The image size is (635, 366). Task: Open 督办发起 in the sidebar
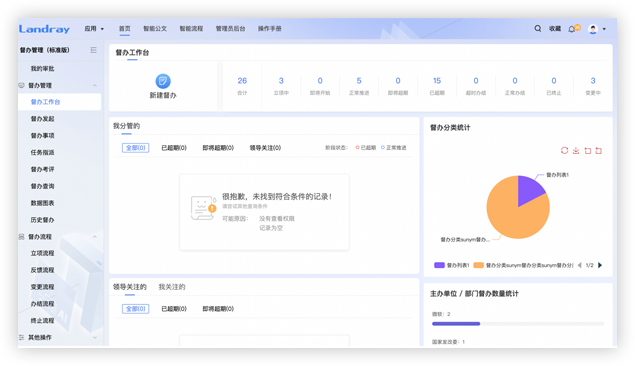(43, 119)
